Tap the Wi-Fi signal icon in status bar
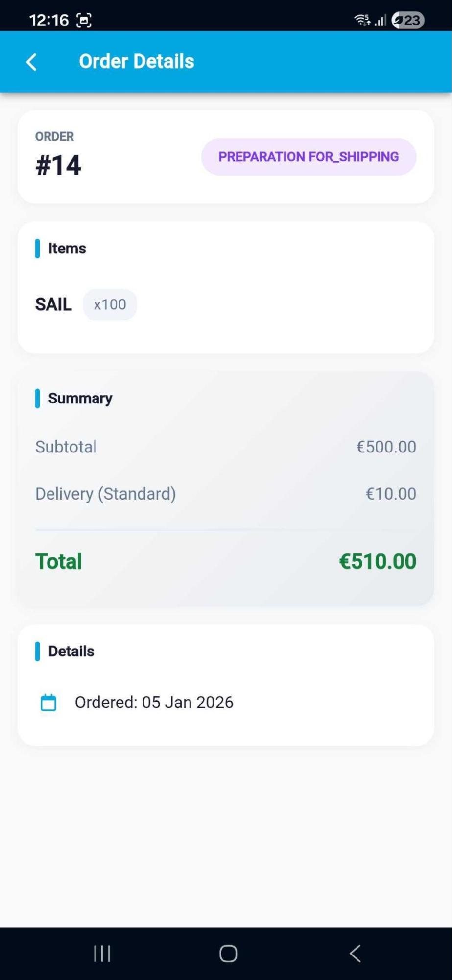This screenshot has width=452, height=980. pos(361,19)
